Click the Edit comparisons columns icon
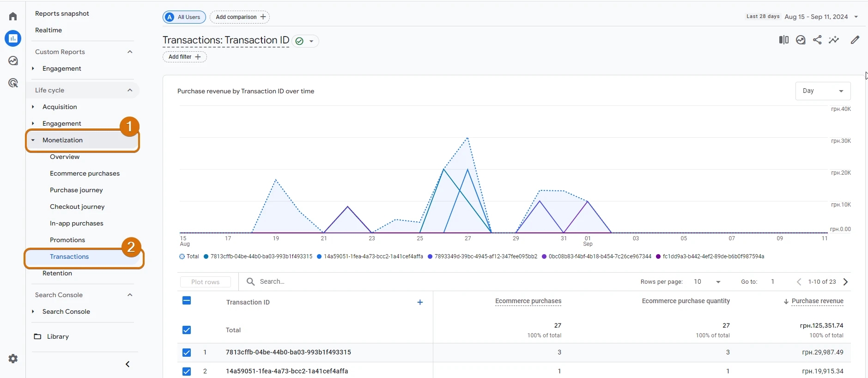 [784, 40]
